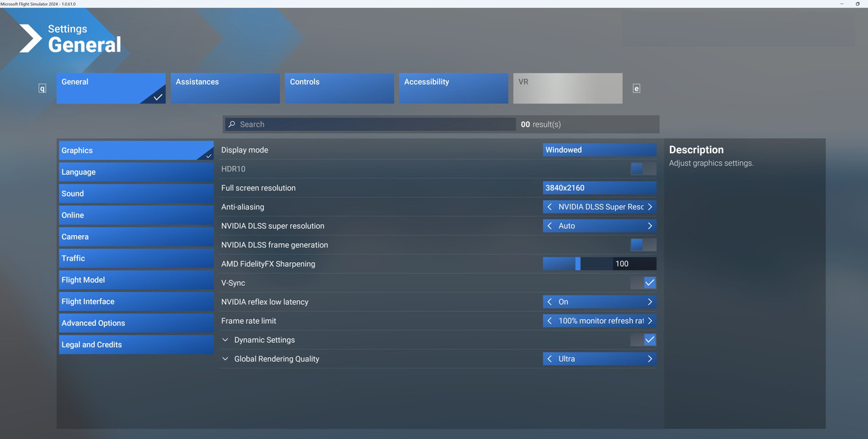Click next arrow for DLSS super resolution
Viewport: 868px width, 439px height.
tap(650, 226)
